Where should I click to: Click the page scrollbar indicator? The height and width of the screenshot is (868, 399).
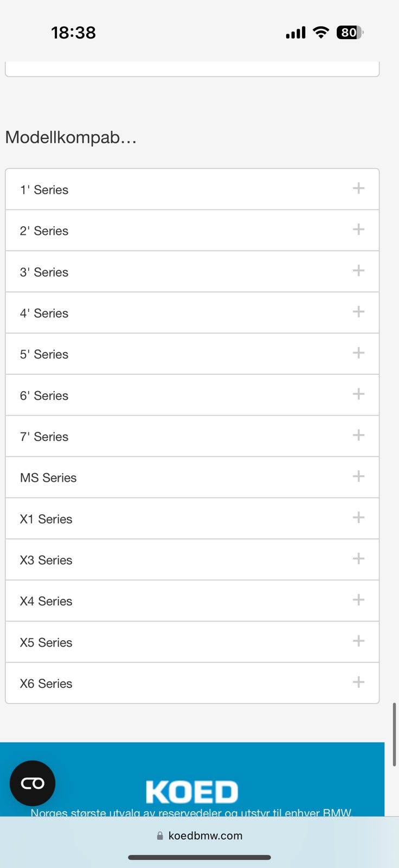(x=395, y=734)
